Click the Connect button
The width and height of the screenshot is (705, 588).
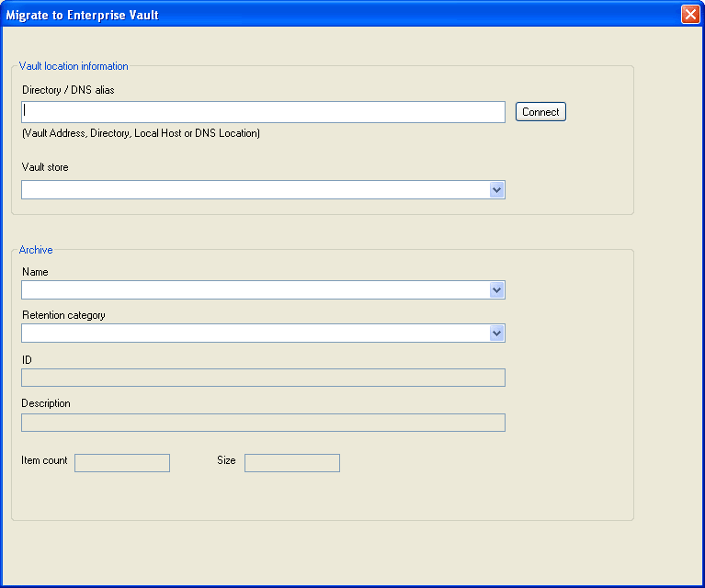pyautogui.click(x=540, y=112)
